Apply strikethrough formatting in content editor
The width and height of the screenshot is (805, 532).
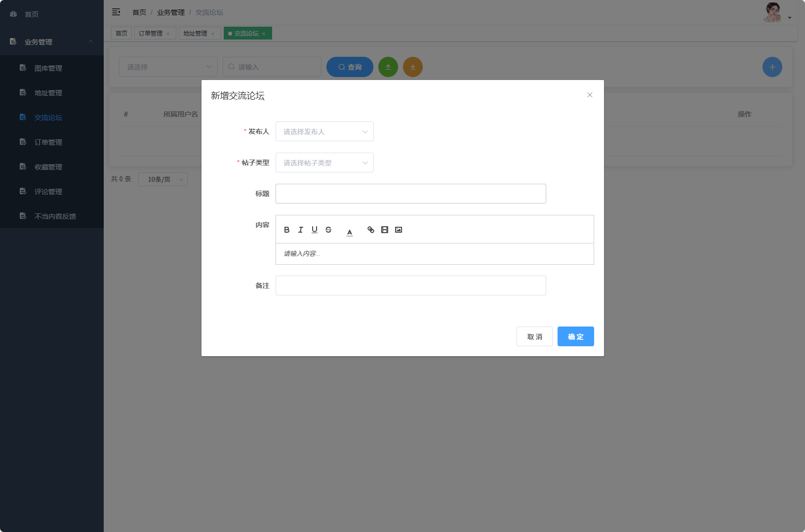point(328,230)
